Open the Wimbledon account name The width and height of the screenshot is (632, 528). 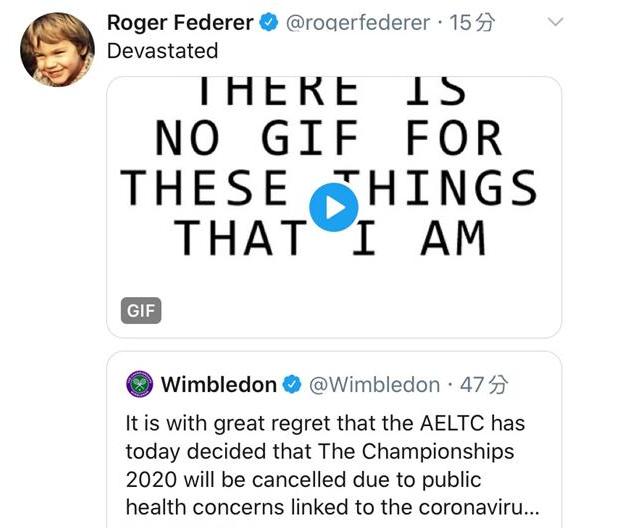tap(218, 385)
